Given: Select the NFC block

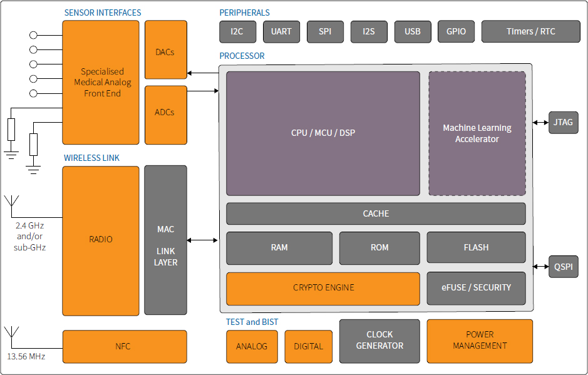Looking at the screenshot, I should point(125,346).
